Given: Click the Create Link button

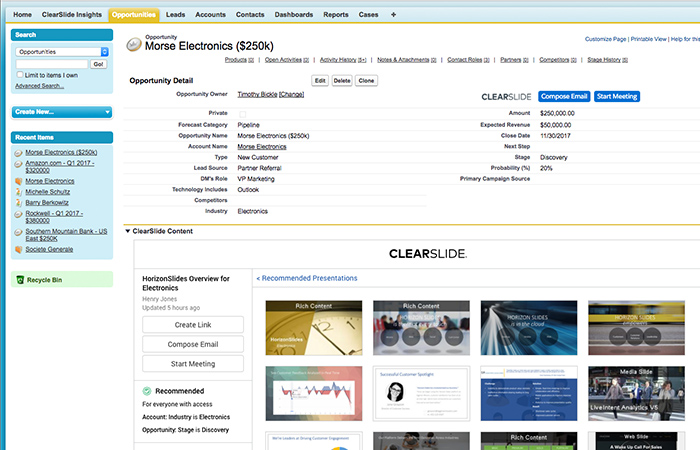Looking at the screenshot, I should (x=193, y=325).
